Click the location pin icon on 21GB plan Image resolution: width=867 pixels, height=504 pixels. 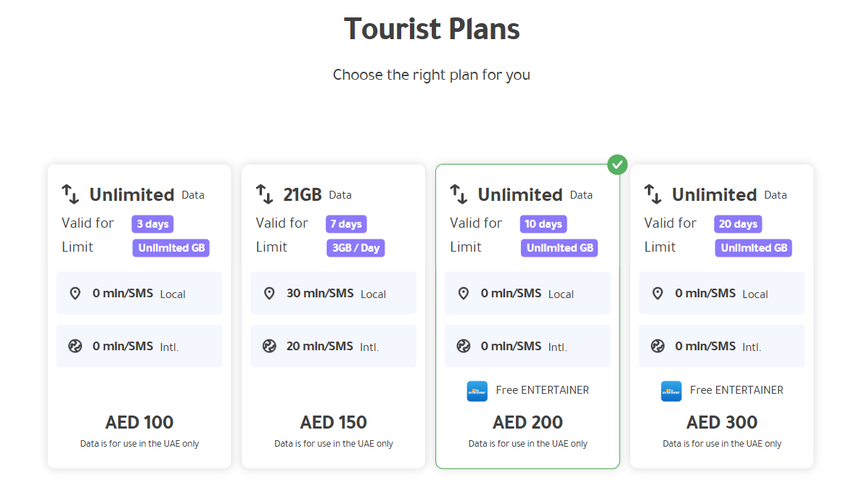coord(269,293)
